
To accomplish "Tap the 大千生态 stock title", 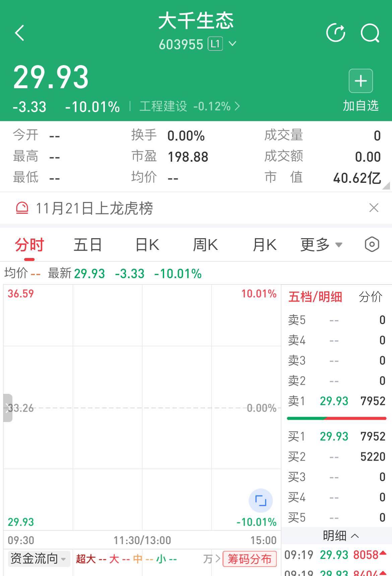I will click(x=196, y=21).
